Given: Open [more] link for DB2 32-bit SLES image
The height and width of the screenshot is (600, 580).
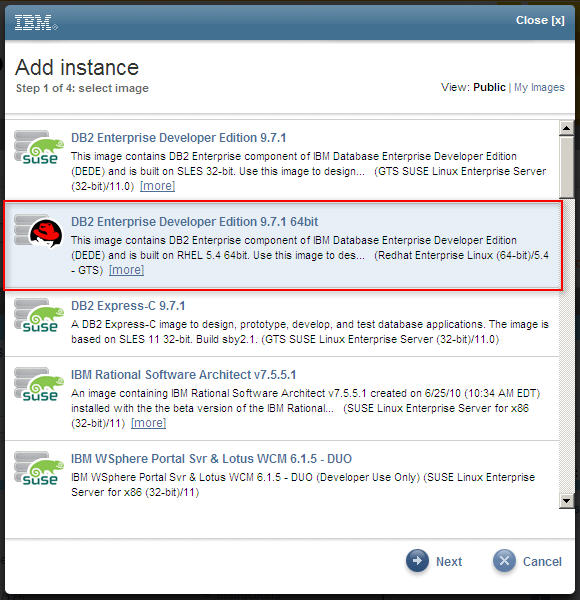Looking at the screenshot, I should (x=157, y=186).
